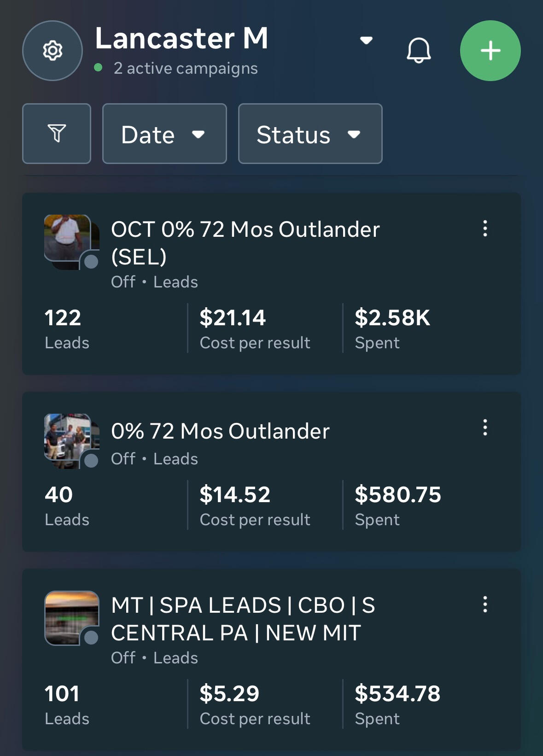Open the Date filter dropdown
This screenshot has height=756, width=543.
coord(164,134)
